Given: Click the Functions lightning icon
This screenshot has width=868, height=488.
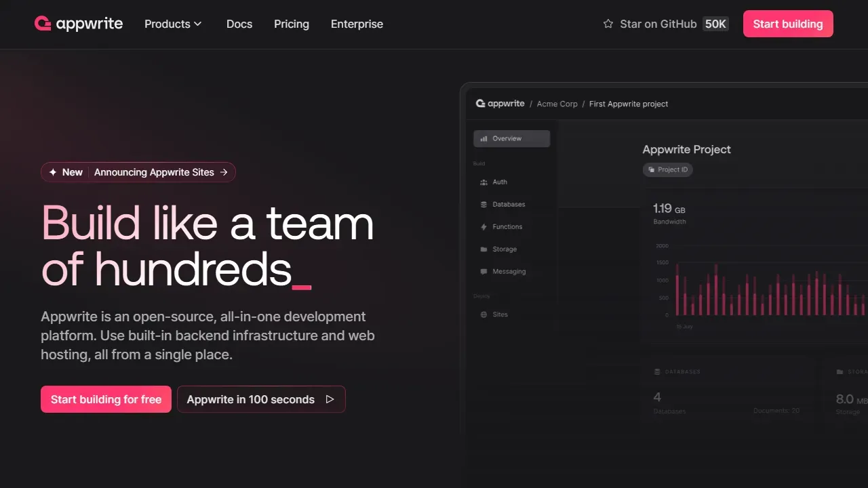Looking at the screenshot, I should [484, 226].
